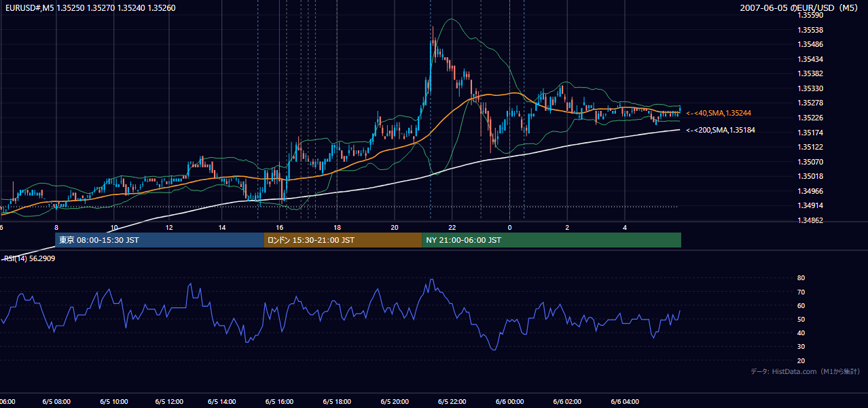Click hour label 20 under the price chart
Image resolution: width=868 pixels, height=408 pixels.
coord(395,227)
